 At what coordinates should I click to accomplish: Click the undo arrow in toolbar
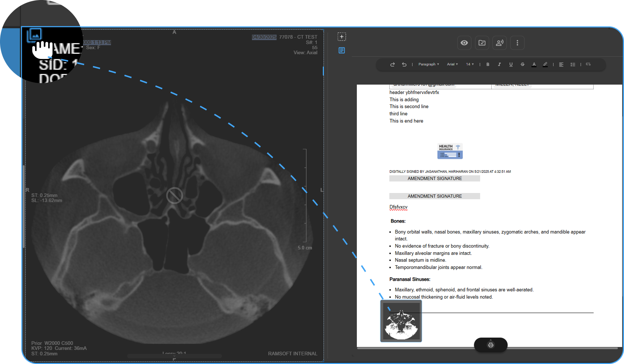404,64
